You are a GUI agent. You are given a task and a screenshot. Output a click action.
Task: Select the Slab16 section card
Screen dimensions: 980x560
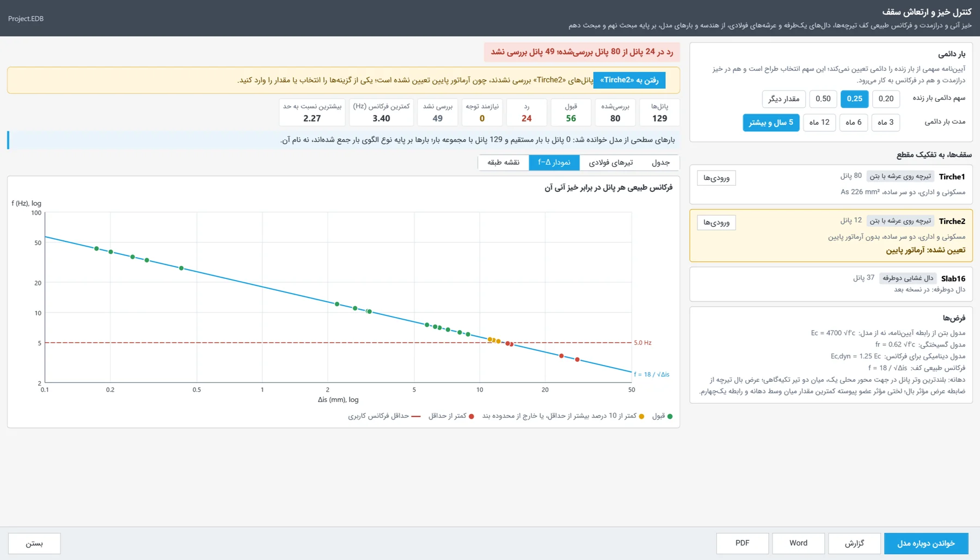pyautogui.click(x=831, y=284)
